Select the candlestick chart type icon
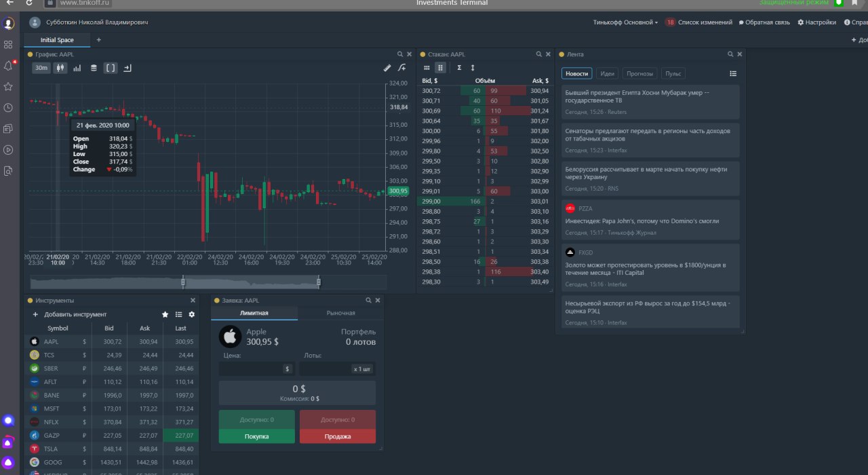This screenshot has height=475, width=868. (60, 68)
